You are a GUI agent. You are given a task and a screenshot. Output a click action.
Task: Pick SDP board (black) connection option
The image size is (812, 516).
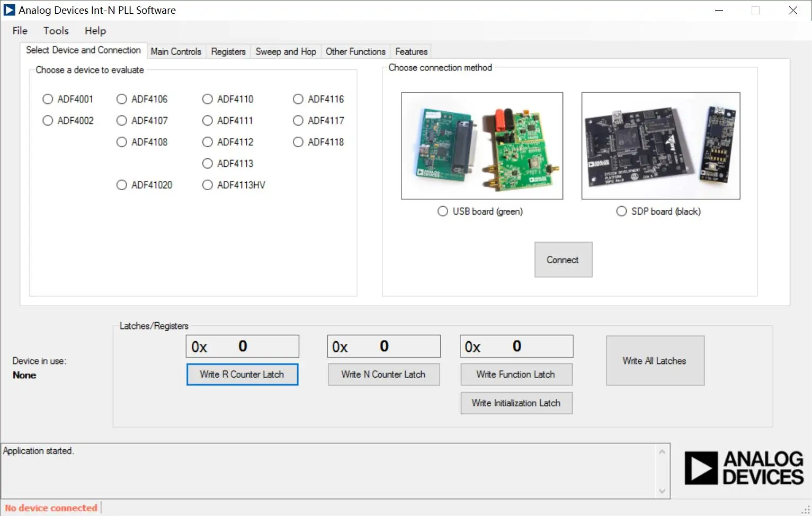pos(621,211)
